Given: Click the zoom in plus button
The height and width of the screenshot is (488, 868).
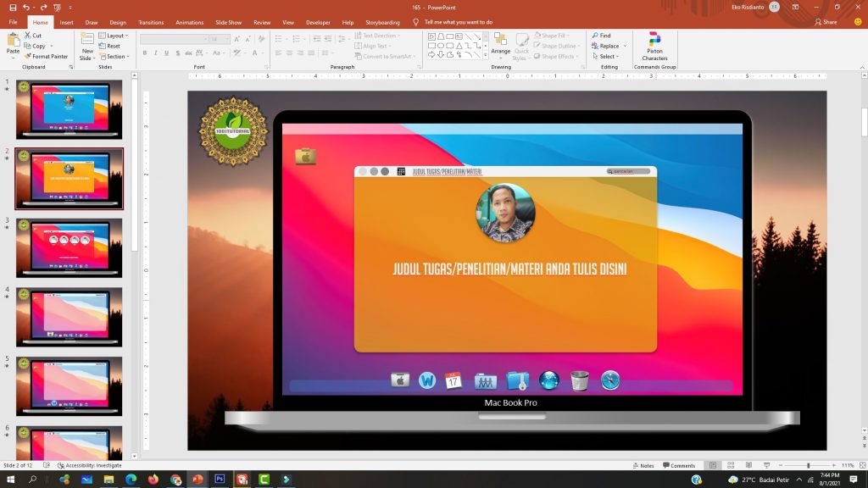Looking at the screenshot, I should (834, 465).
